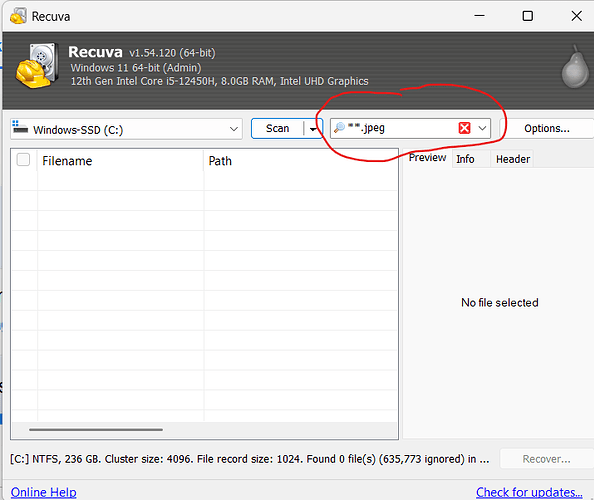
Task: Follow the Check for updates link
Action: tap(529, 492)
